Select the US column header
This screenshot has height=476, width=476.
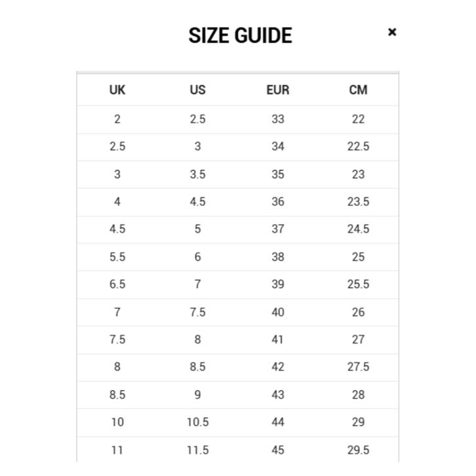pyautogui.click(x=197, y=90)
